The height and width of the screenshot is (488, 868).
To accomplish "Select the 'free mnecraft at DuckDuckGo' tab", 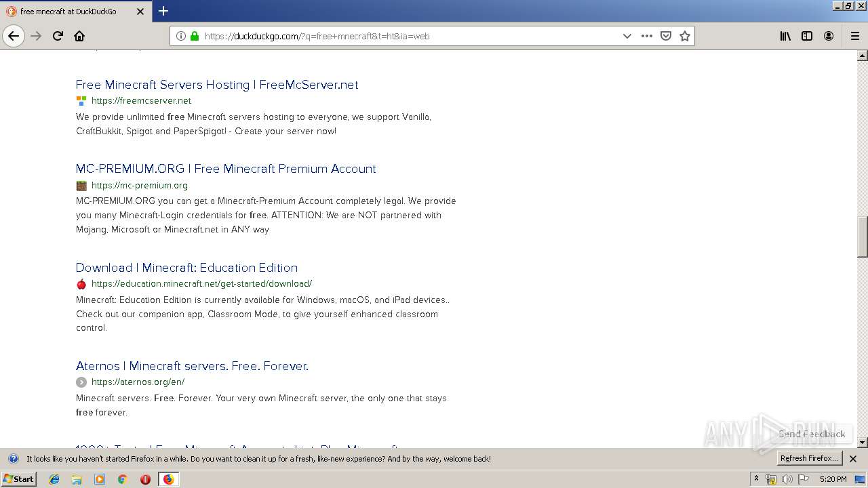I will pos(75,12).
